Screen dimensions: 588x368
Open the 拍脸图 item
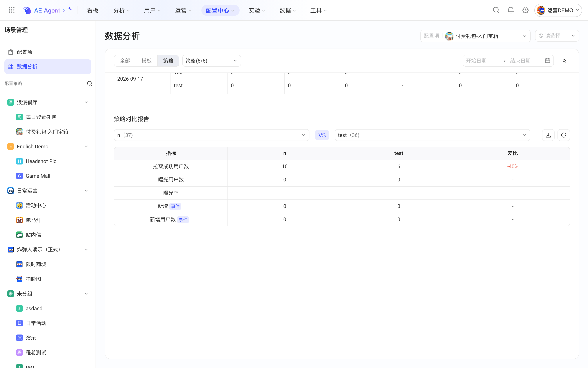point(48,279)
